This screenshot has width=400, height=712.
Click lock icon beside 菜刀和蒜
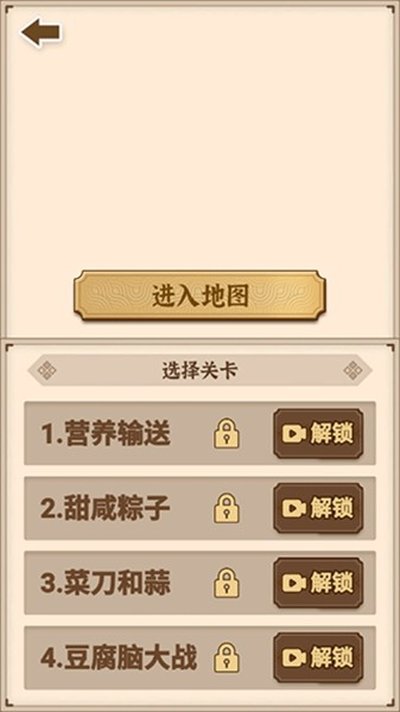tap(227, 583)
